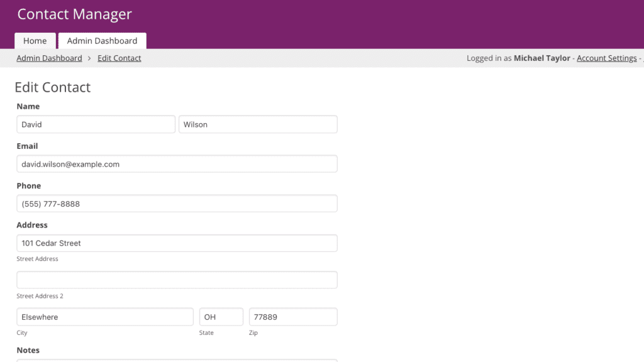This screenshot has height=362, width=644.
Task: Follow the Admin Dashboard breadcrumb link
Action: (x=49, y=58)
